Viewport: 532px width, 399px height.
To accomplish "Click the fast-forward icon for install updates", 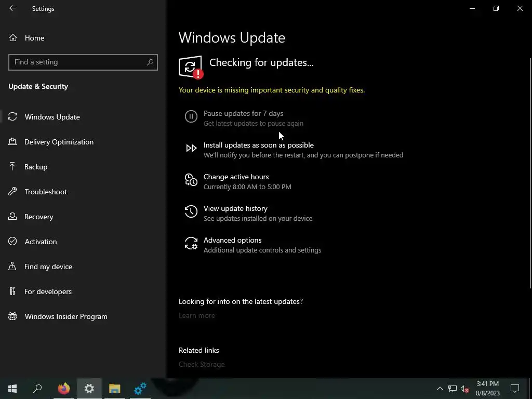I will (191, 148).
